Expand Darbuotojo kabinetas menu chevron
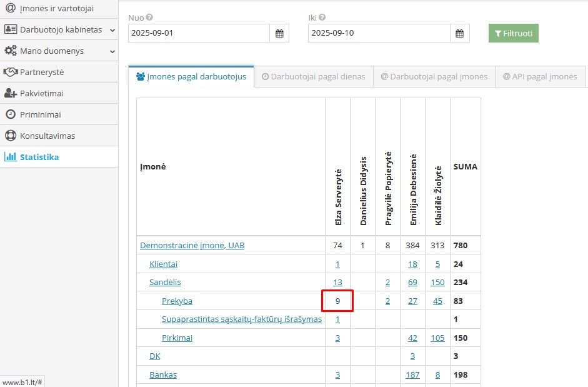 pyautogui.click(x=112, y=29)
